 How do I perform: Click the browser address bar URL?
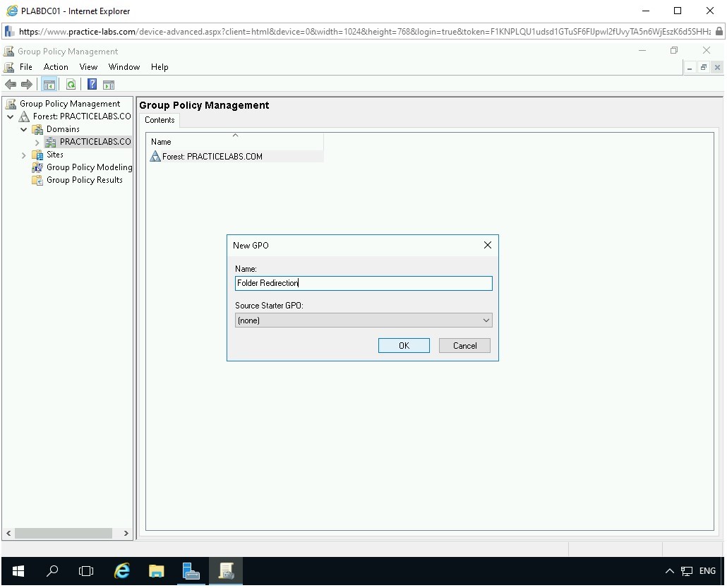click(364, 32)
